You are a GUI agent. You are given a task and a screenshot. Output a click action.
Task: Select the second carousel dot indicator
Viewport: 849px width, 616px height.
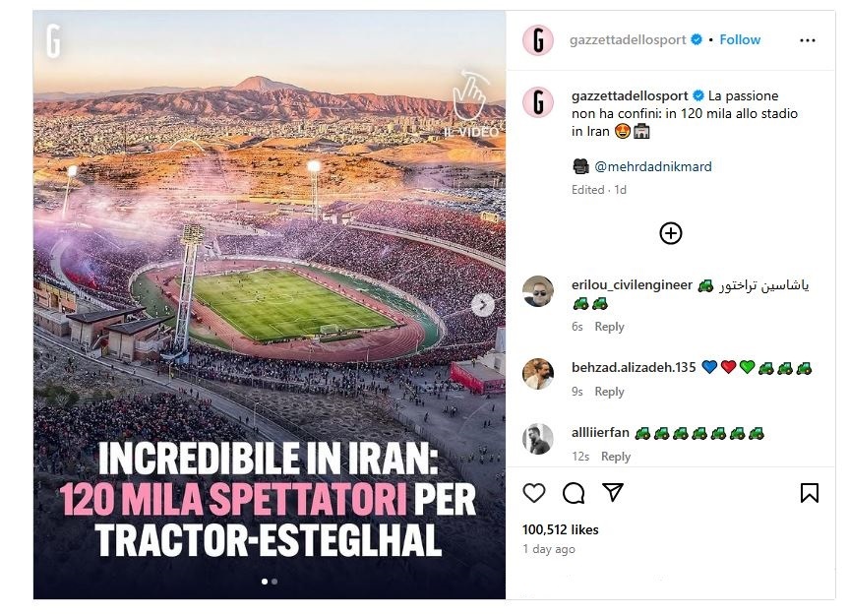(274, 582)
